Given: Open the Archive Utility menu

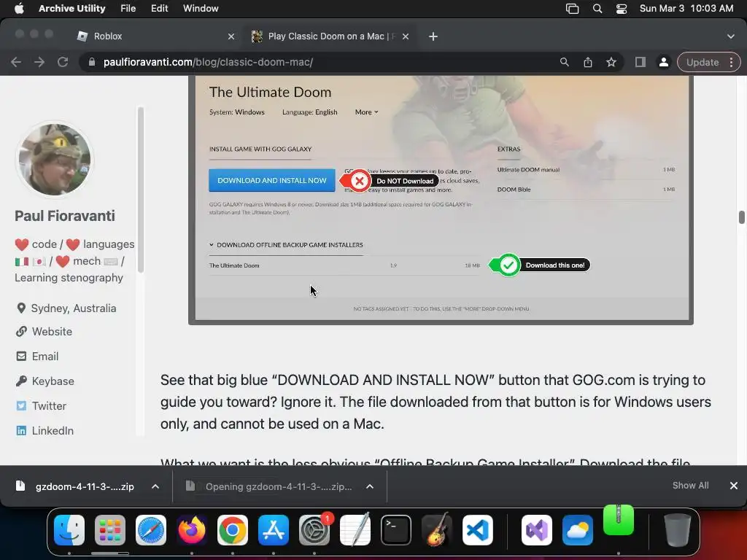Looking at the screenshot, I should click(x=72, y=8).
